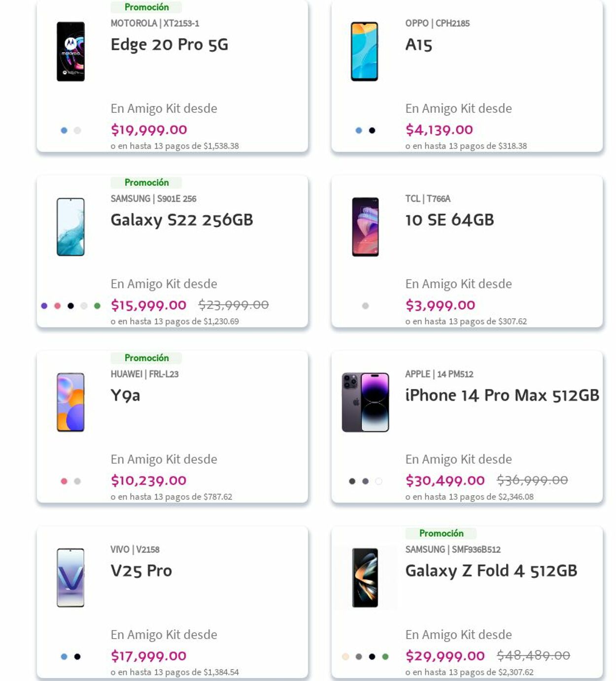Screen dimensions: 616x681
Task: Pick beige color for Galaxy Z Fold 4
Action: click(345, 657)
